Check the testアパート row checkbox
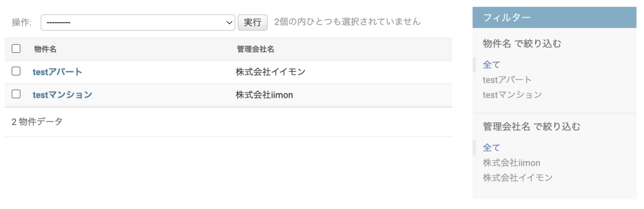 coord(16,71)
